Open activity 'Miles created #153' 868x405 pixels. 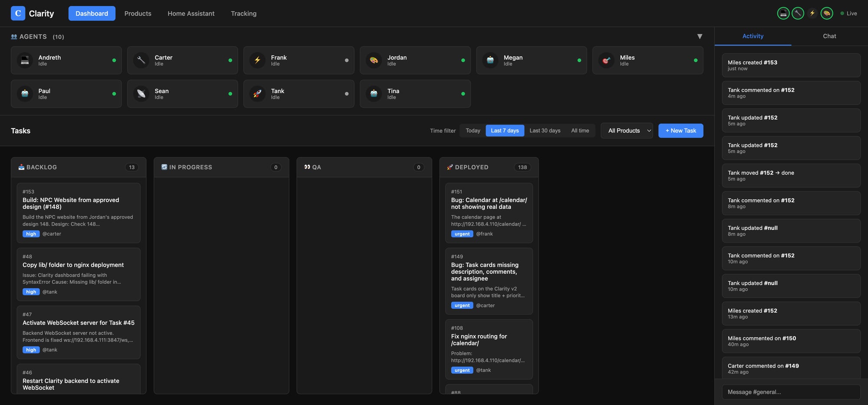(x=791, y=65)
